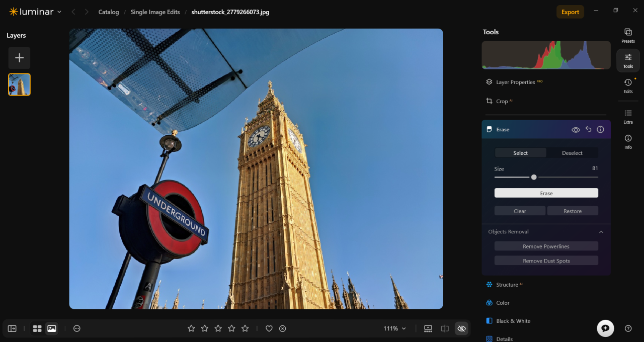Screen dimensions: 644x342
Task: Toggle before/after compare view
Action: coord(445,328)
